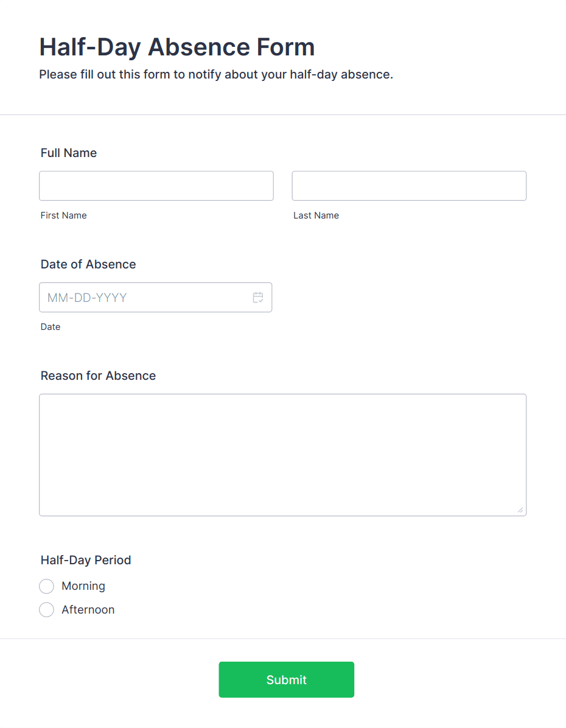Image resolution: width=566 pixels, height=728 pixels.
Task: Click the Last Name sublabel text
Action: pyautogui.click(x=316, y=215)
